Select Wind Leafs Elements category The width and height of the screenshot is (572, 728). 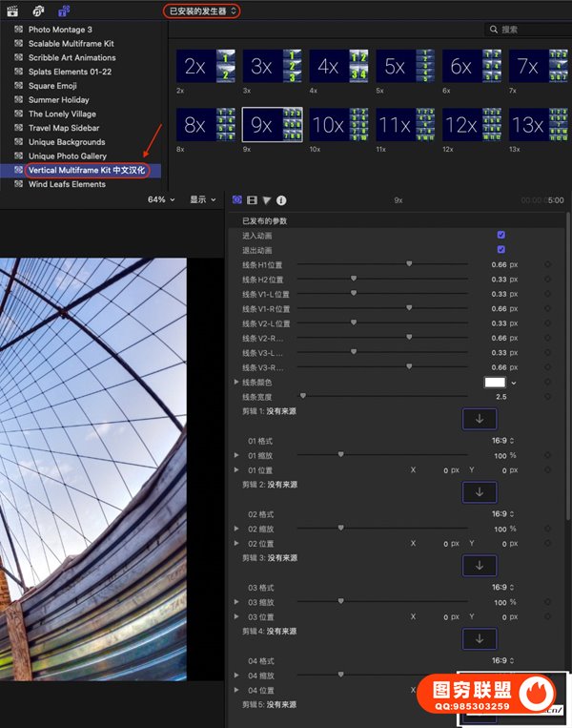coord(67,184)
